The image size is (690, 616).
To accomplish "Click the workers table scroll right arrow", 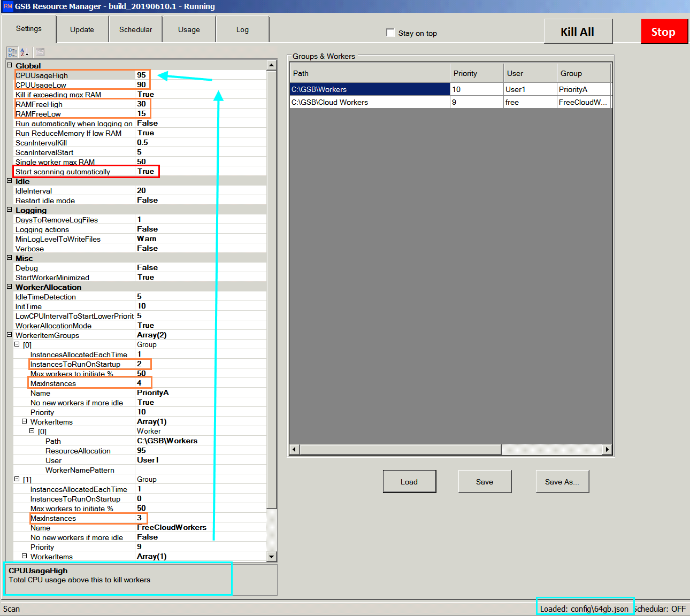I will [607, 450].
